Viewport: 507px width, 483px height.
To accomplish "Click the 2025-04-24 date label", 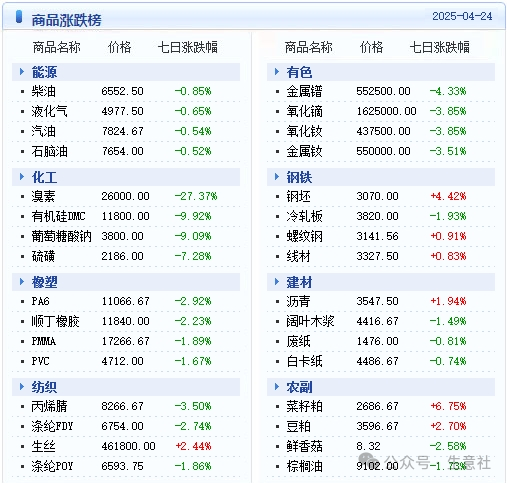I will 462,16.
